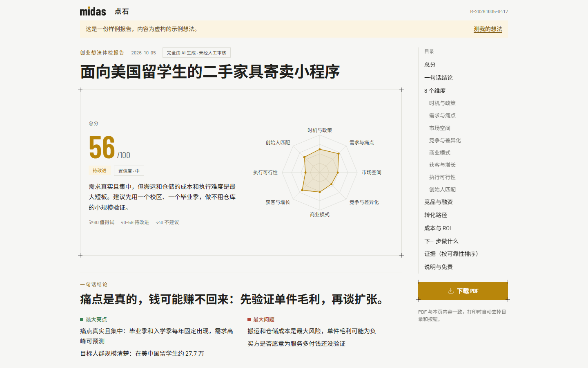The image size is (588, 368).
Task: Click radar chart label 商业模式
Action: pyautogui.click(x=320, y=215)
